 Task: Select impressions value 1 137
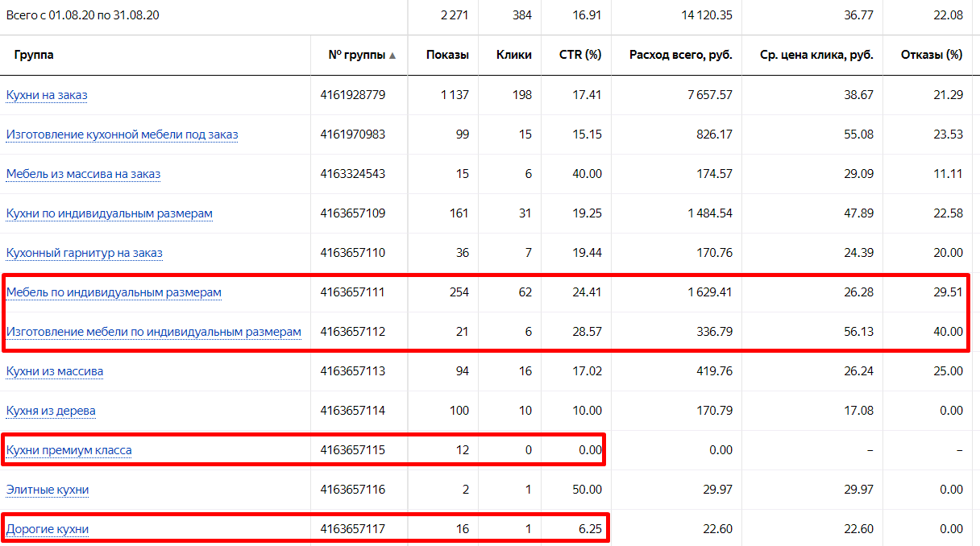[x=455, y=95]
